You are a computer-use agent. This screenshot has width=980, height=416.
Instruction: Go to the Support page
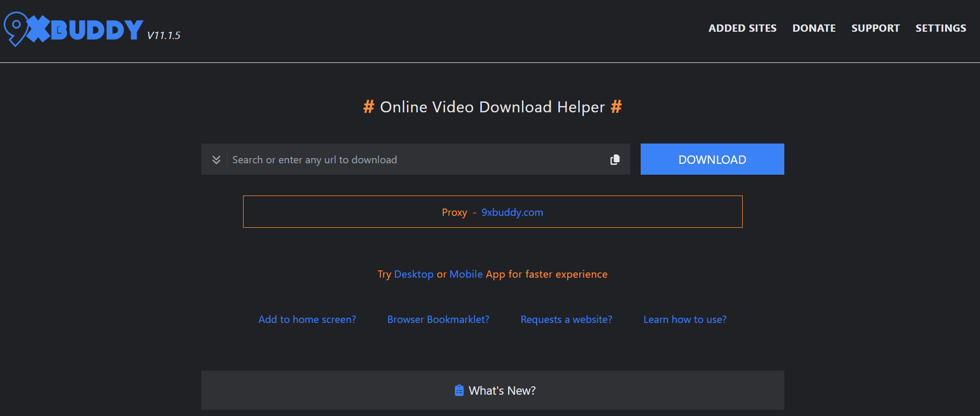tap(875, 28)
